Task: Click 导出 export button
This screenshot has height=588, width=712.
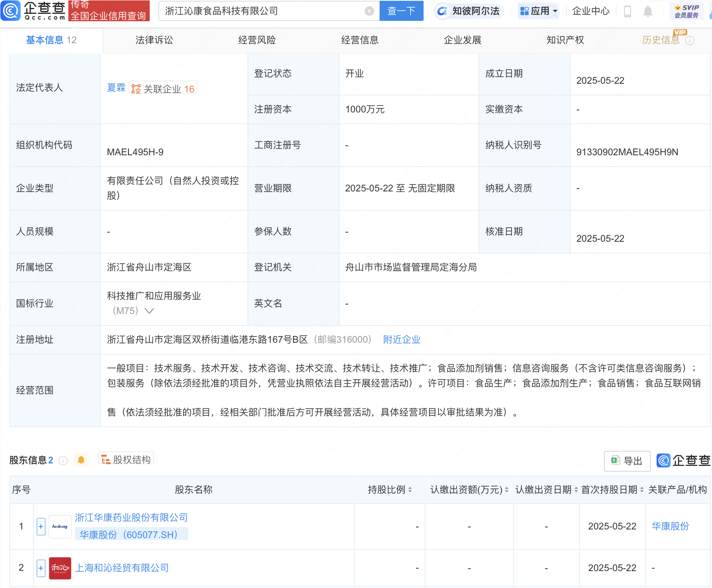Action: (x=627, y=461)
